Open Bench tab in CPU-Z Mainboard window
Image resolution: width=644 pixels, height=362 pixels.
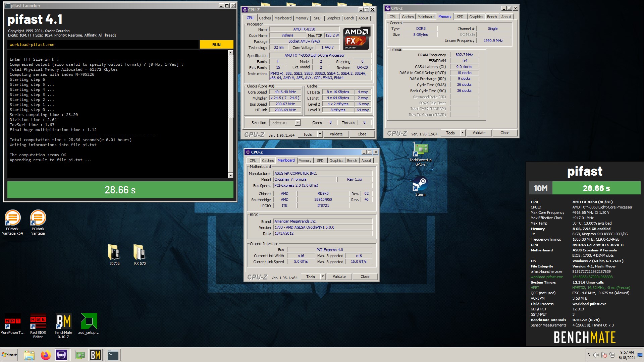(352, 161)
